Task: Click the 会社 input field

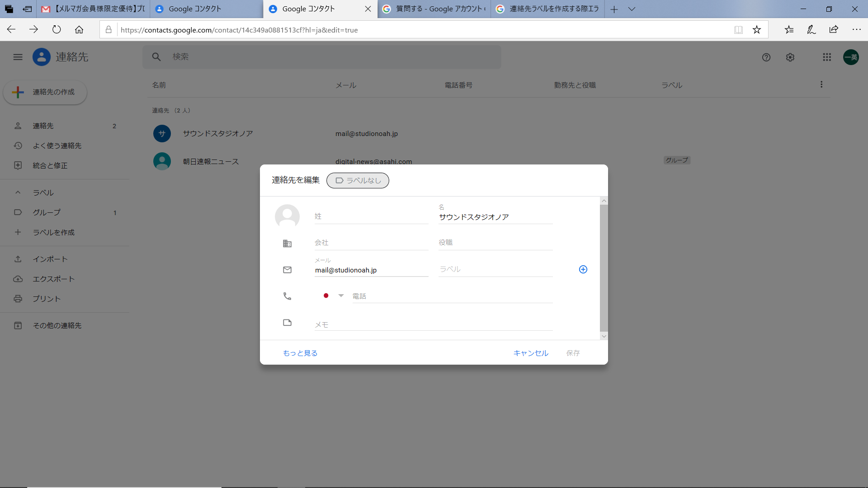Action: tap(371, 243)
